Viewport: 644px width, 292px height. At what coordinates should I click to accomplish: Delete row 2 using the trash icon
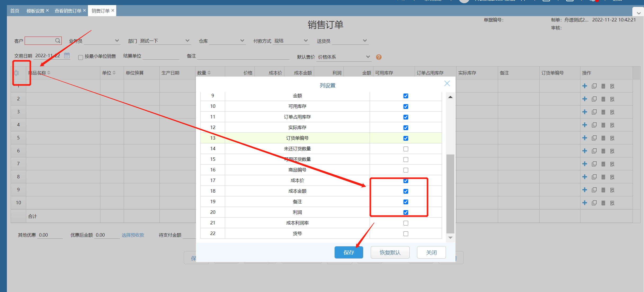pyautogui.click(x=603, y=99)
